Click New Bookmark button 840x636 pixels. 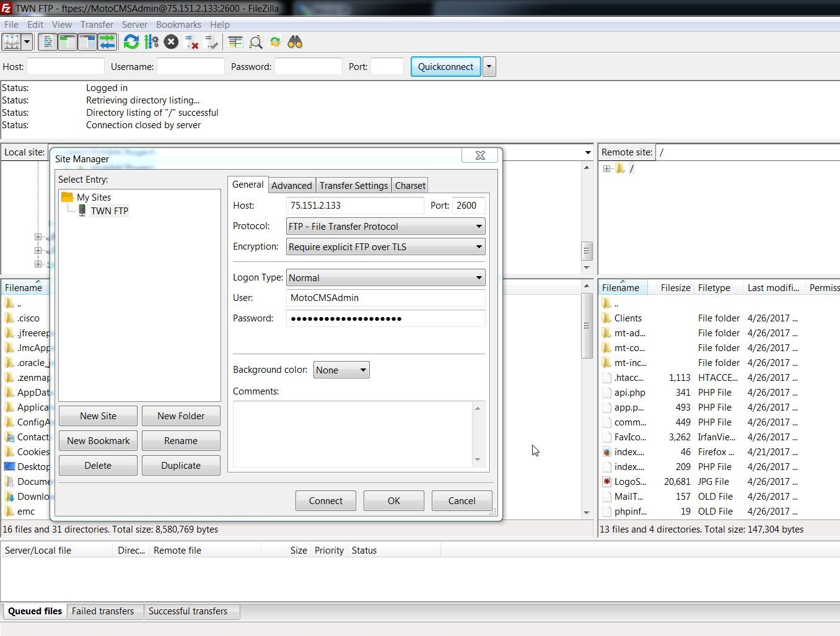(x=98, y=441)
